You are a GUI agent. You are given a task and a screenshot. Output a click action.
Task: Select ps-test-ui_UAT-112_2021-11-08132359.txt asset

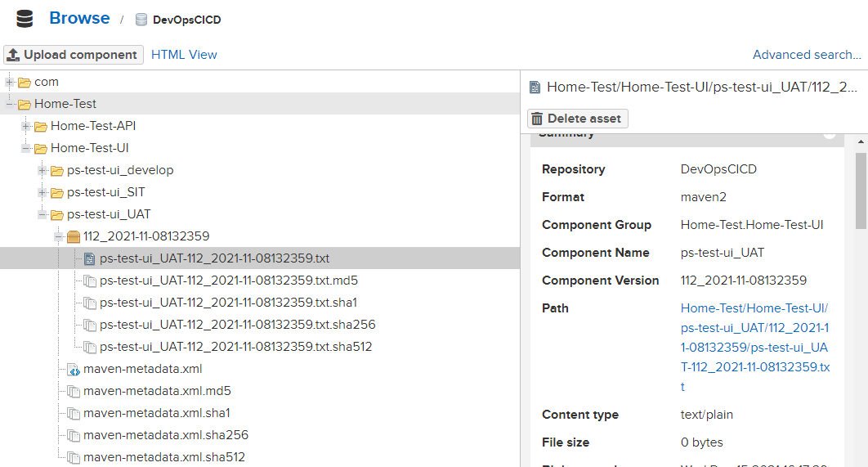[x=215, y=258]
